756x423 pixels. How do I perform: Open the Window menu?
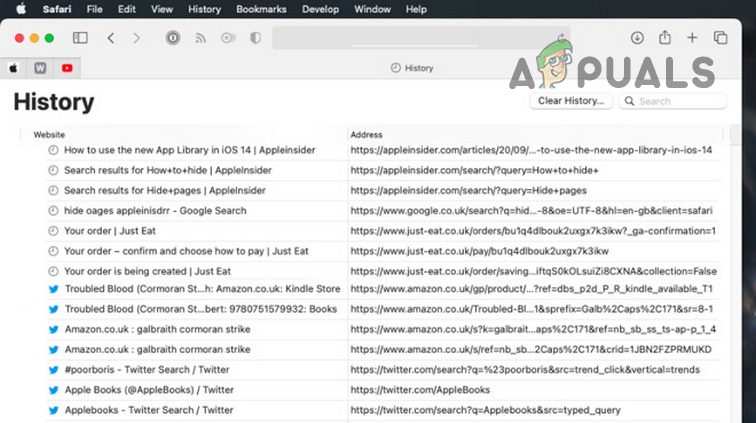click(x=373, y=9)
